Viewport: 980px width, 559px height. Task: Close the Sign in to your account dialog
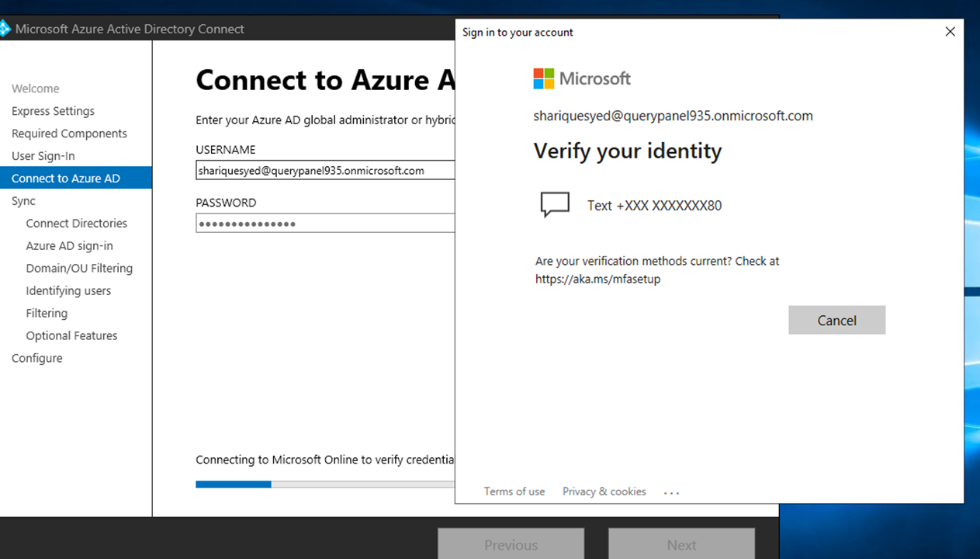pyautogui.click(x=950, y=32)
